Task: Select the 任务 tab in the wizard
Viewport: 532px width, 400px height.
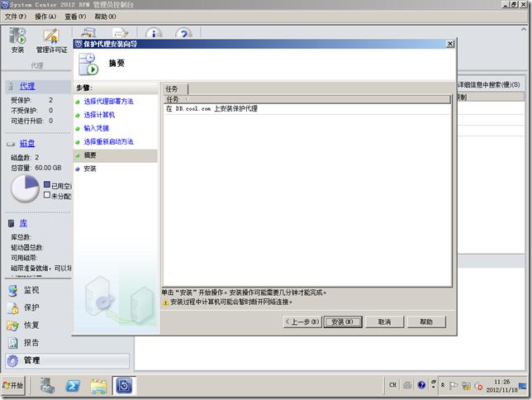Action: [174, 89]
